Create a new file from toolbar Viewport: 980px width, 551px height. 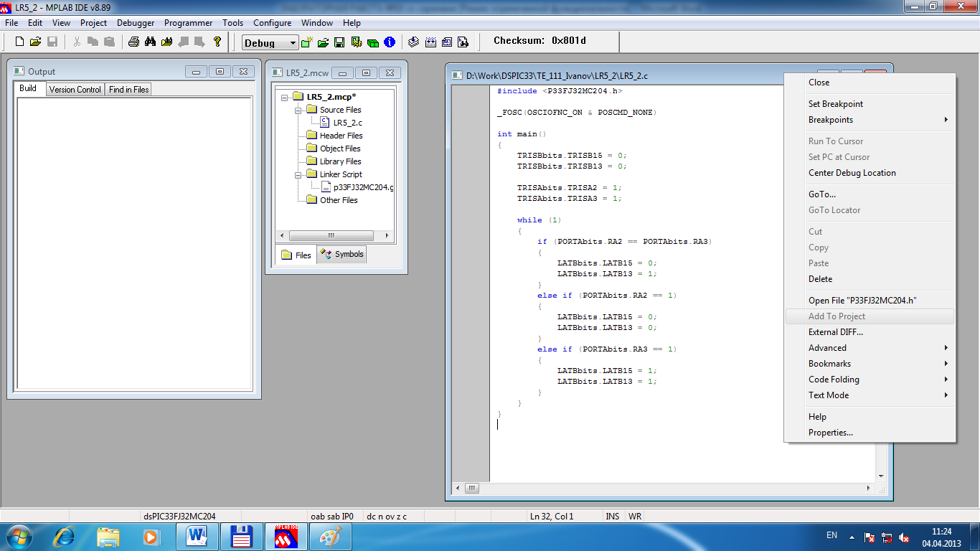[x=19, y=42]
